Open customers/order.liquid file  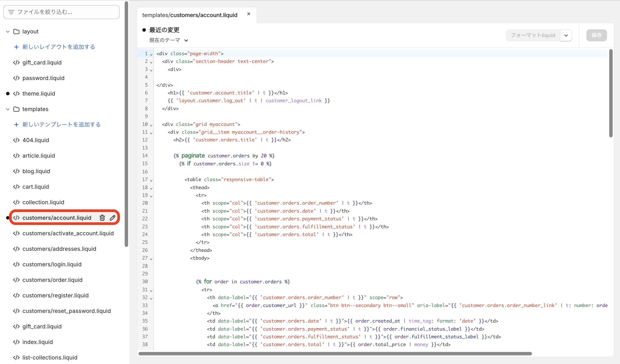[x=52, y=280]
